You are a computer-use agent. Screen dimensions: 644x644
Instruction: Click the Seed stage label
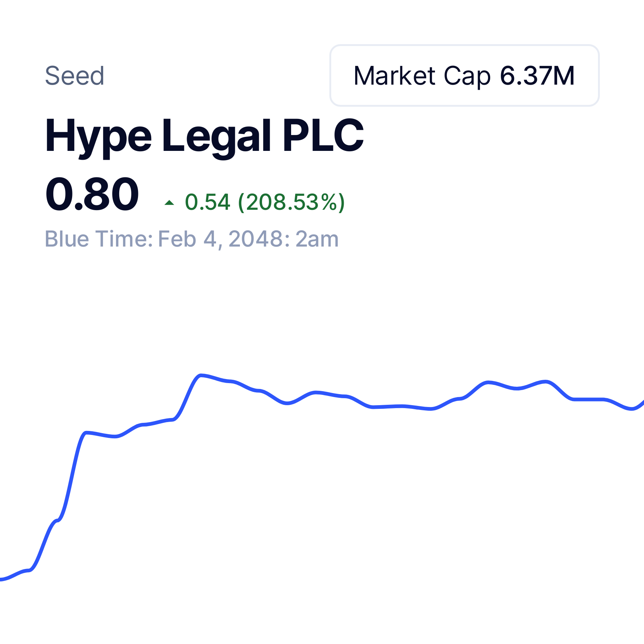pyautogui.click(x=75, y=76)
